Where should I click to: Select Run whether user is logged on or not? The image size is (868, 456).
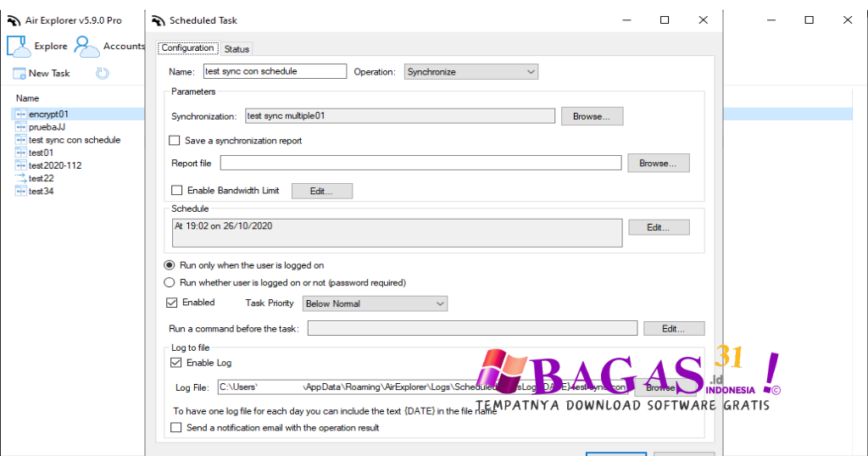point(170,282)
